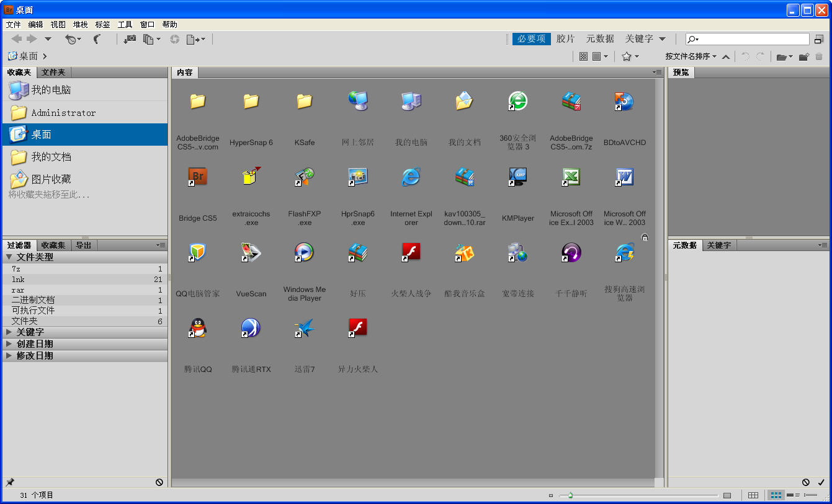Switch to the 文件夹 tab

click(x=53, y=73)
